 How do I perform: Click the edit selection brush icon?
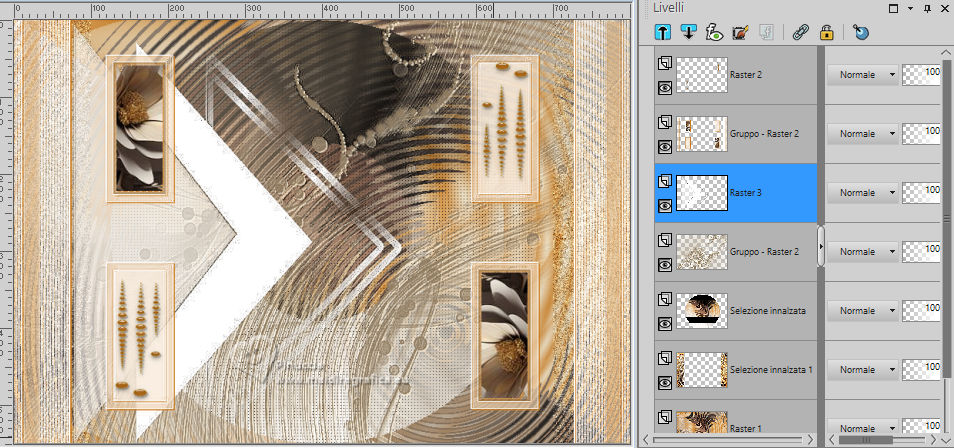740,32
